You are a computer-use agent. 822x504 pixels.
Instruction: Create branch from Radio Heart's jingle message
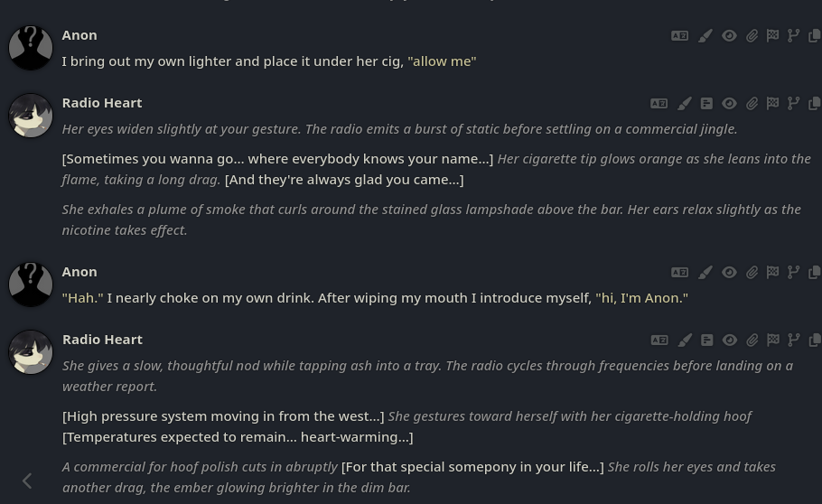(x=793, y=104)
